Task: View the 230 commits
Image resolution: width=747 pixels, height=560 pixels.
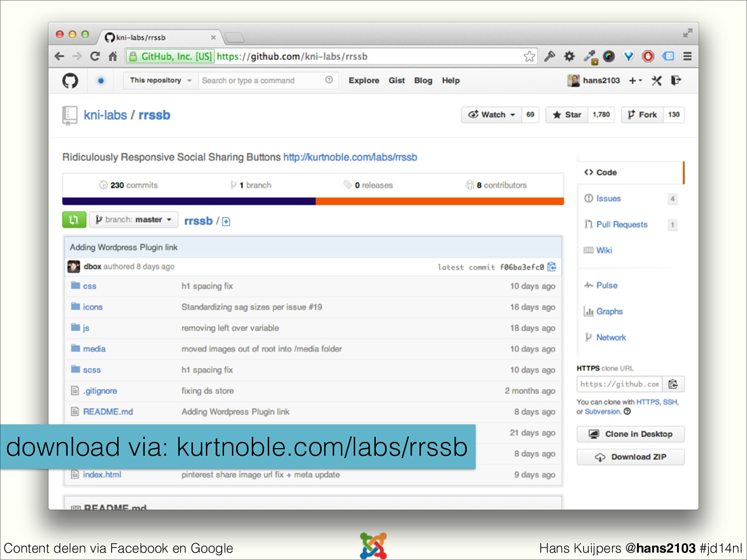Action: 128,185
